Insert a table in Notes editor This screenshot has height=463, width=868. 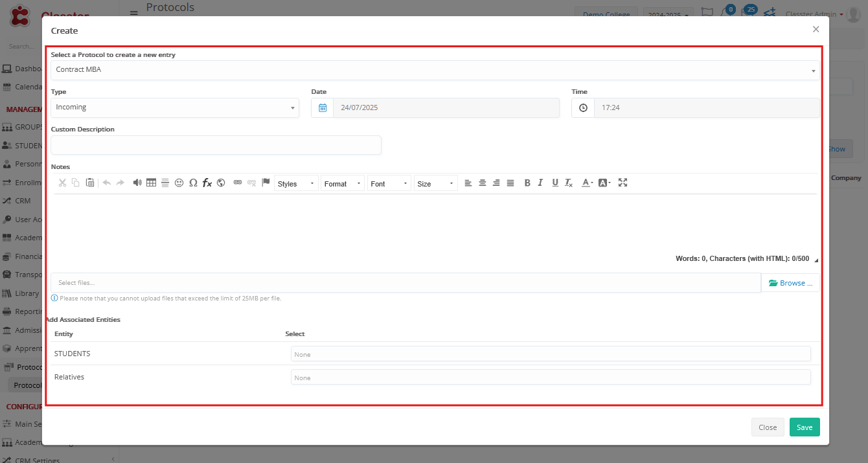coord(151,183)
